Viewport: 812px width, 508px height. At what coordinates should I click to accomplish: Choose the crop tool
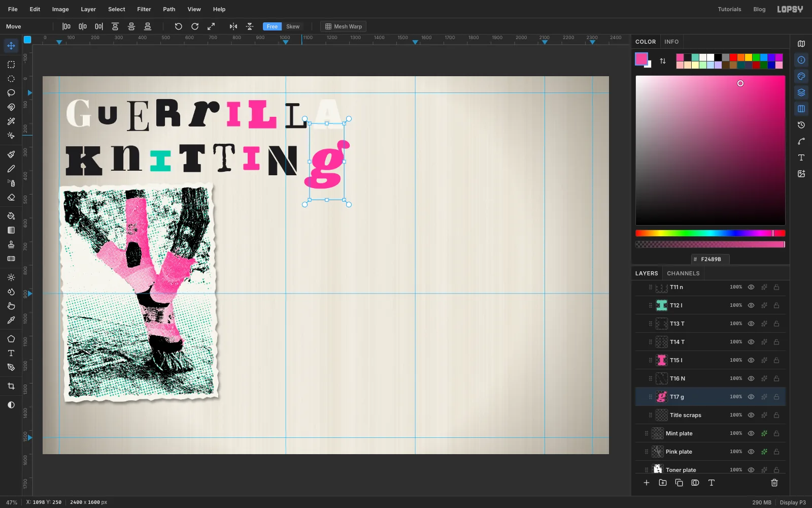pos(11,386)
